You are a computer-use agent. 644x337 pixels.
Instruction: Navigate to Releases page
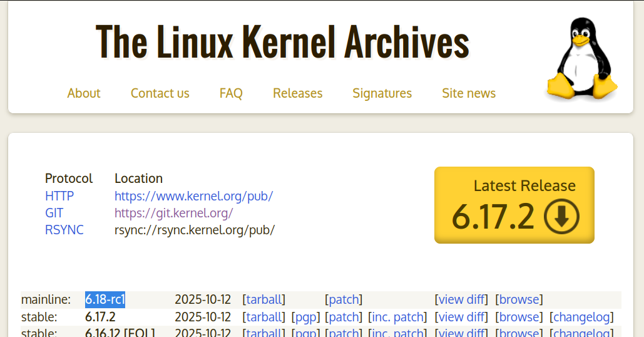point(297,93)
